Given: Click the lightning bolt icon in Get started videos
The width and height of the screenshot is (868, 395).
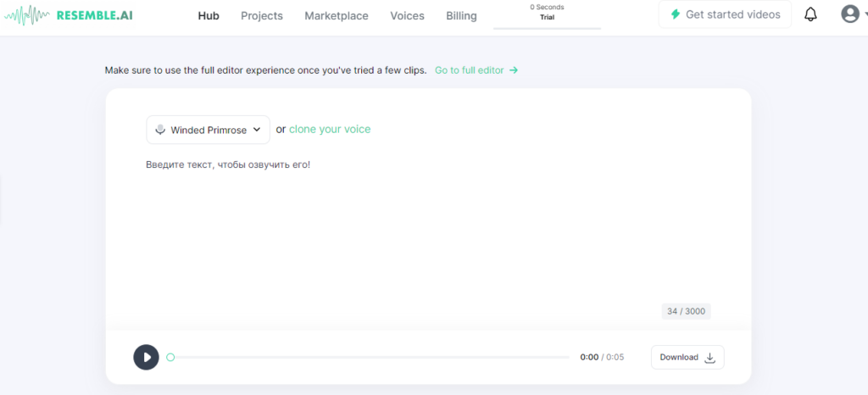Looking at the screenshot, I should coord(675,14).
